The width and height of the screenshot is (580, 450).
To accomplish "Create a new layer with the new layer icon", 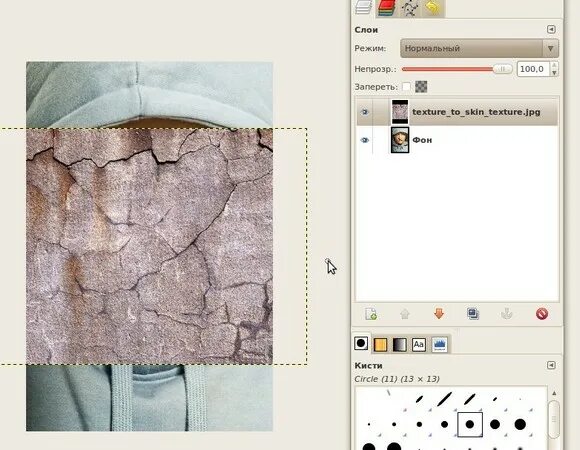I will tap(371, 314).
